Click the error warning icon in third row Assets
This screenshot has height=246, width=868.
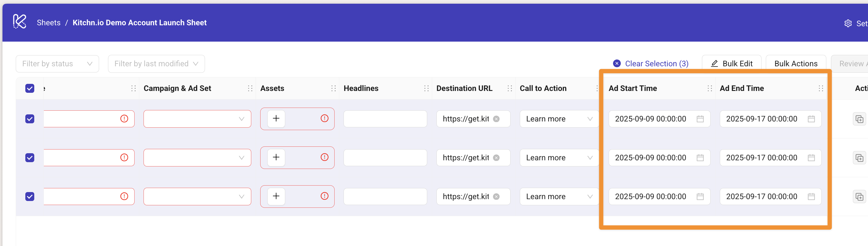tap(324, 196)
